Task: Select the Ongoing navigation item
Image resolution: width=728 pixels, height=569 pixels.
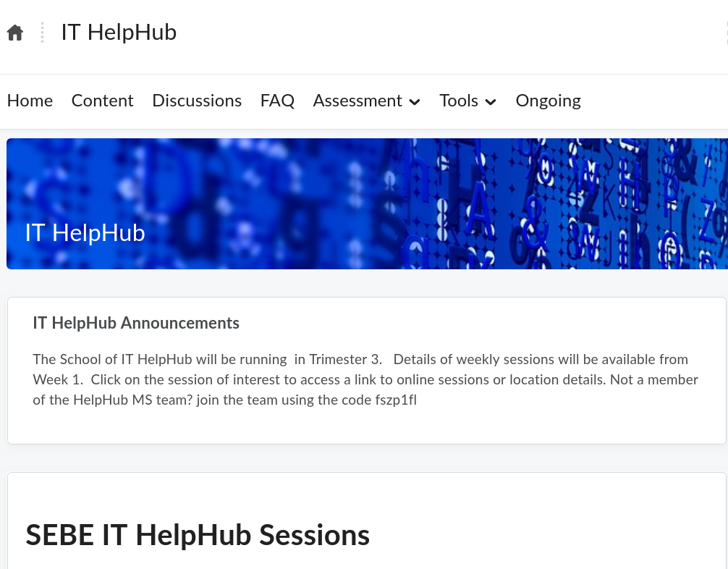Action: (x=548, y=101)
